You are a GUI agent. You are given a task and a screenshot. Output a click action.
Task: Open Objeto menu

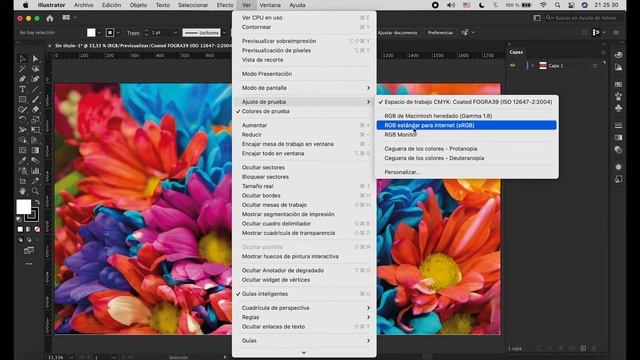138,5
